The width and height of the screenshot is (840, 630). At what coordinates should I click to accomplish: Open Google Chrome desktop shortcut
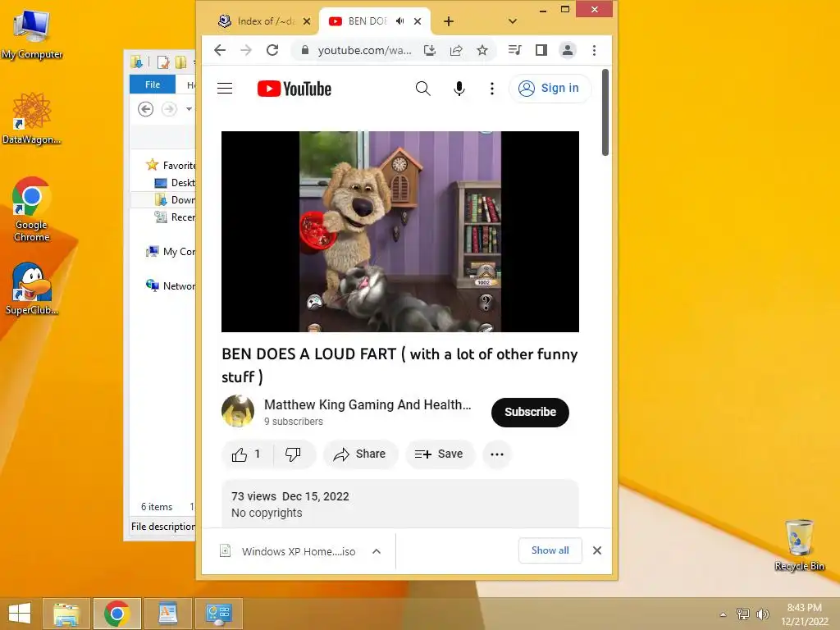point(32,209)
